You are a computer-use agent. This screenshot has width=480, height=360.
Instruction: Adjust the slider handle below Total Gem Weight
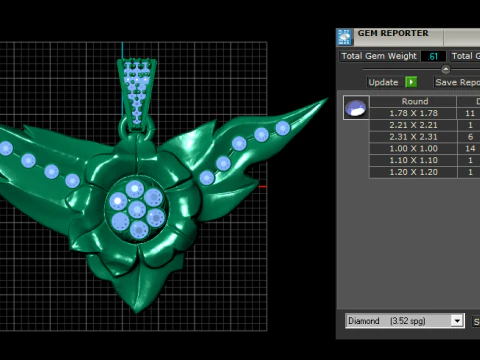point(446,69)
